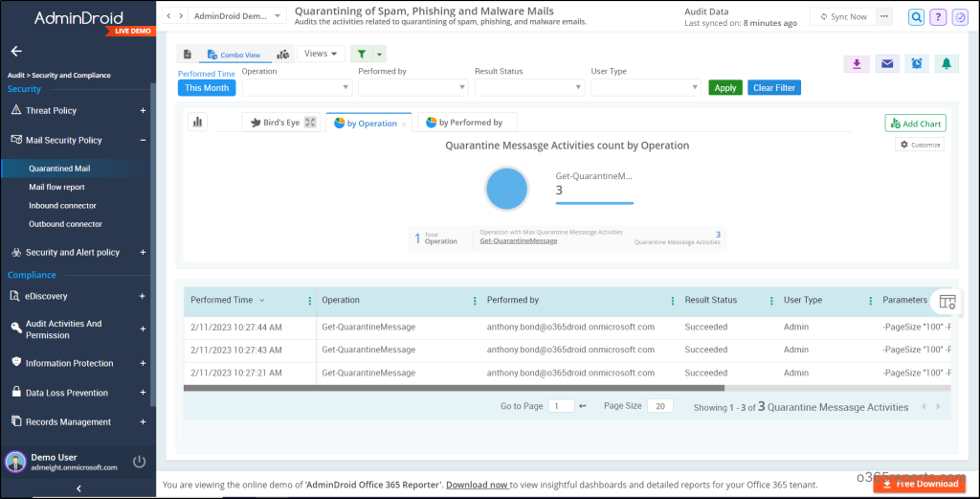Click the This Month time filter button
The height and width of the screenshot is (499, 980).
pos(207,87)
